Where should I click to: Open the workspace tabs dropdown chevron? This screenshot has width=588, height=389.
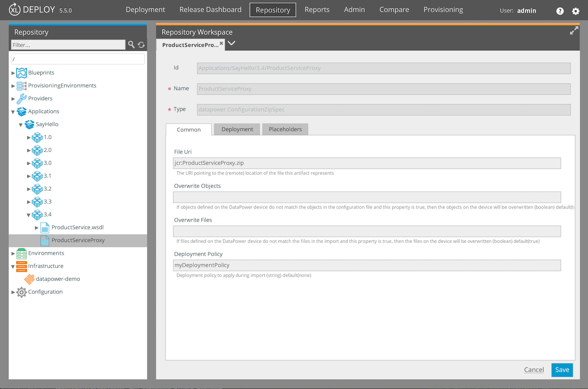coord(231,43)
